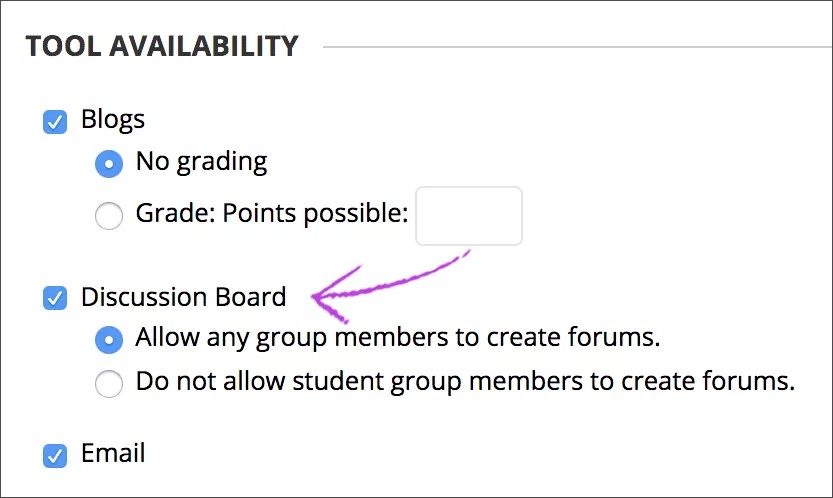The width and height of the screenshot is (833, 498).
Task: Focus the Points possible text box
Action: [468, 215]
